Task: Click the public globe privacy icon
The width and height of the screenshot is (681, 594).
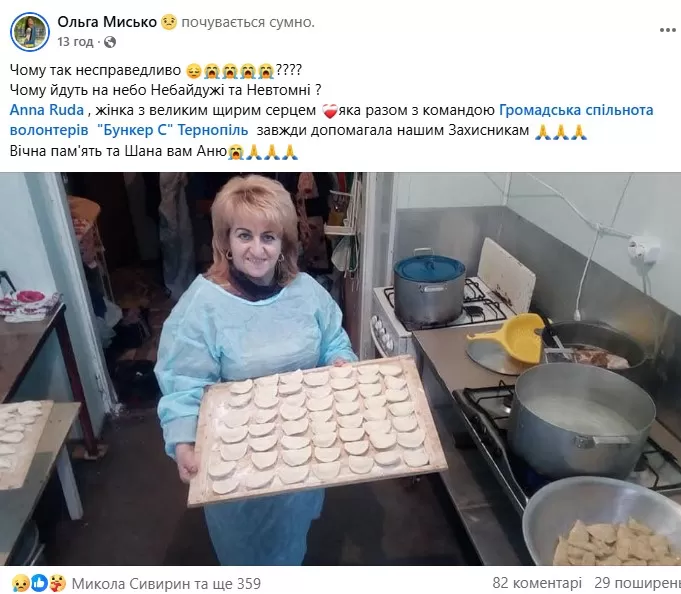Action: [x=110, y=42]
